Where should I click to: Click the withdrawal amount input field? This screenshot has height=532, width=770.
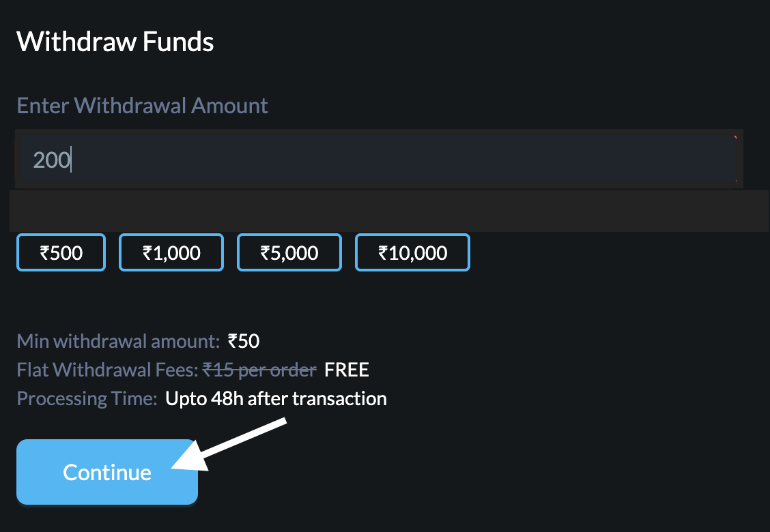[x=379, y=160]
